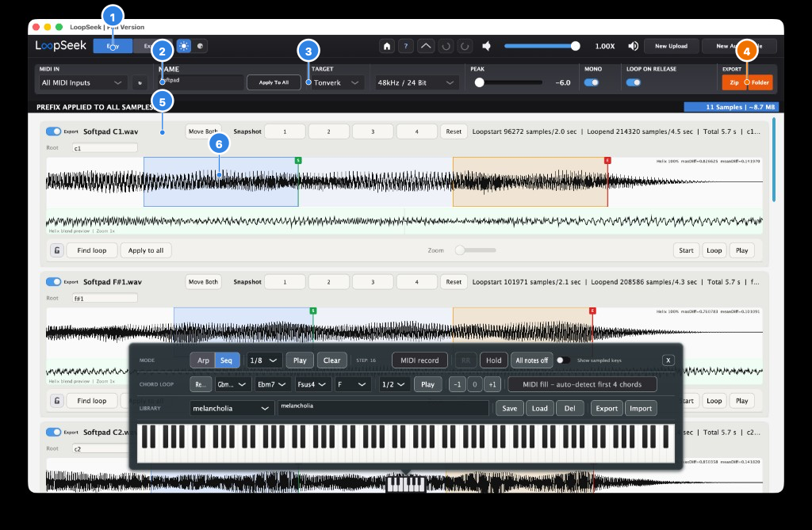Close the keyboard panel with X
Image resolution: width=812 pixels, height=530 pixels.
(x=668, y=360)
